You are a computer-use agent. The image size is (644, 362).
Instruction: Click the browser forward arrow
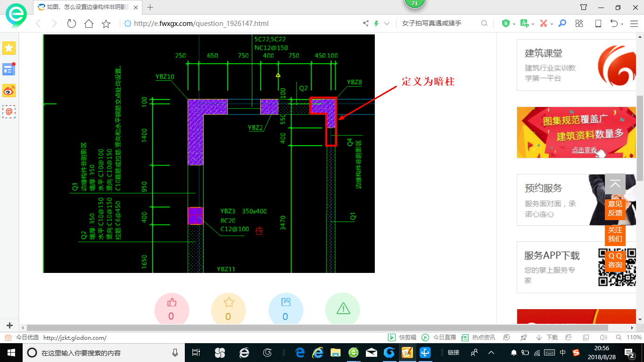point(54,24)
